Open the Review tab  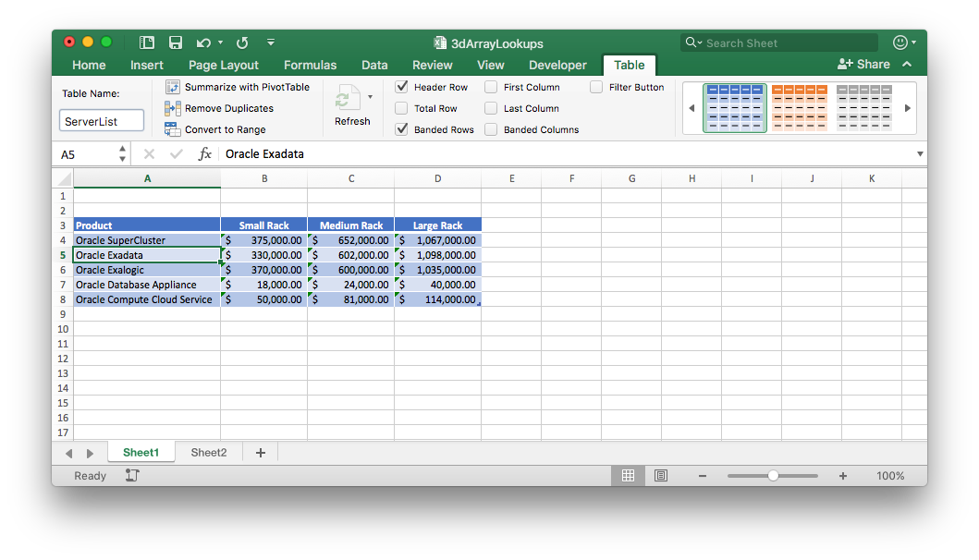[432, 65]
